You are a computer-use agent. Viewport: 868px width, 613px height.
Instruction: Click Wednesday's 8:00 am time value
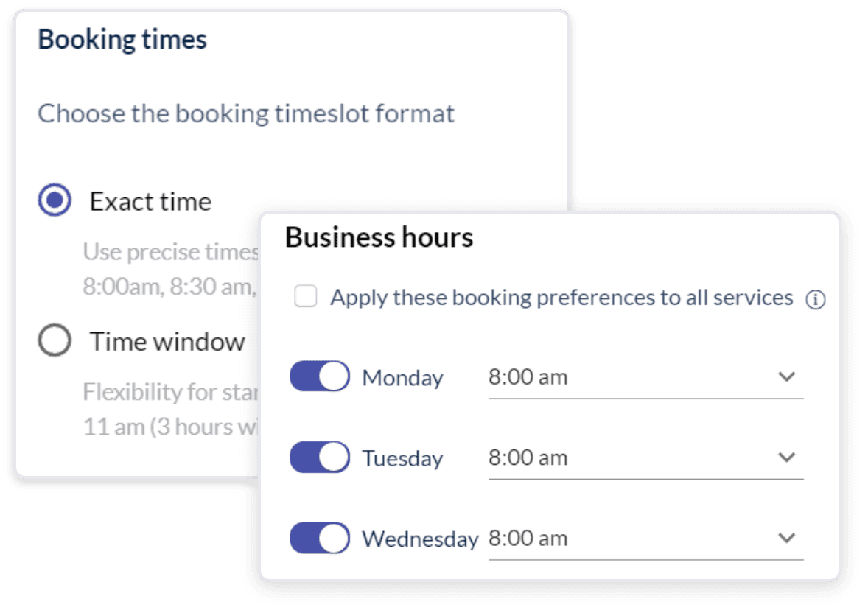click(x=527, y=538)
